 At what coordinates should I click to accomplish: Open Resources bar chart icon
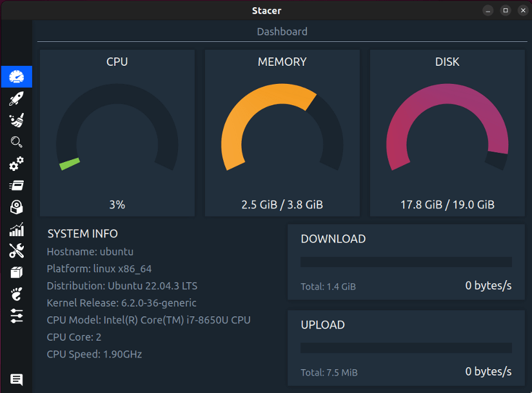point(17,229)
